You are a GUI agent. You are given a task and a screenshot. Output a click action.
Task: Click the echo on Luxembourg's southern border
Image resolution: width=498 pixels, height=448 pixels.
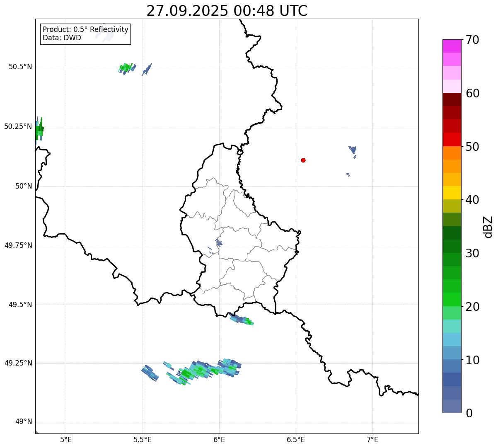tap(242, 320)
